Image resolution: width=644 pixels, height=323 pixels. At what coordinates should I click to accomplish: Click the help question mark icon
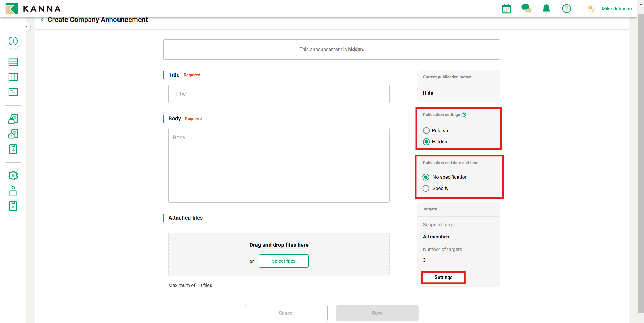pos(566,9)
